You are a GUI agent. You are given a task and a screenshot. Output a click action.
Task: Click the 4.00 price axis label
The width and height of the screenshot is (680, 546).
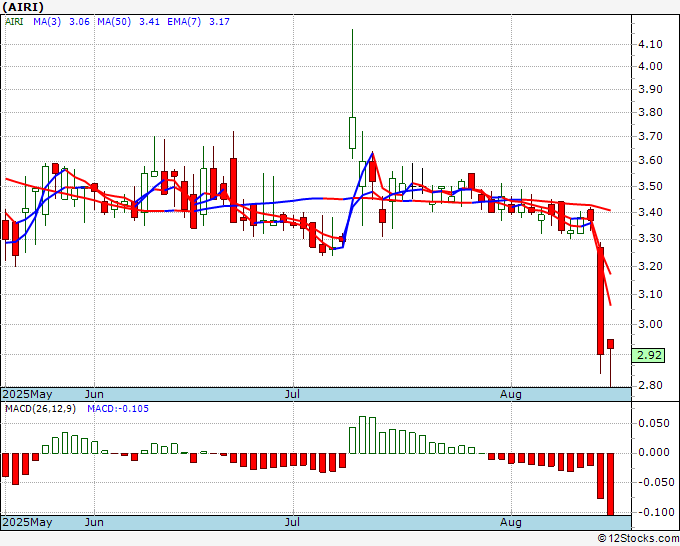pos(650,66)
